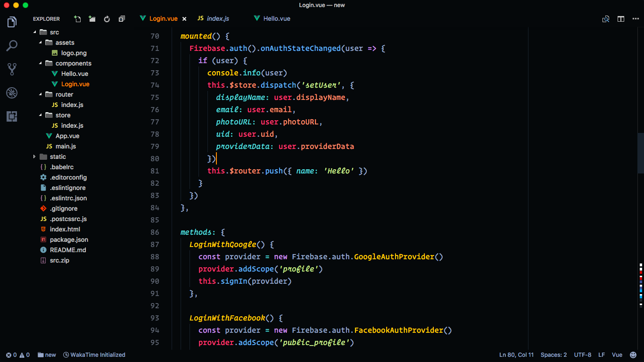Image resolution: width=644 pixels, height=362 pixels.
Task: Click the 'setUser' string on line 74
Action: click(321, 85)
